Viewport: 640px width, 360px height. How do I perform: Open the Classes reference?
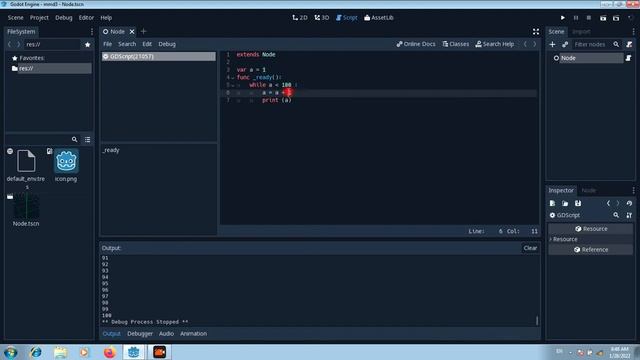[456, 44]
